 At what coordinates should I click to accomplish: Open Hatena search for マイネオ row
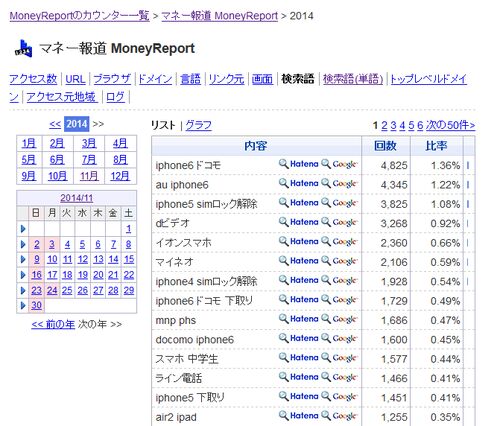pos(299,261)
